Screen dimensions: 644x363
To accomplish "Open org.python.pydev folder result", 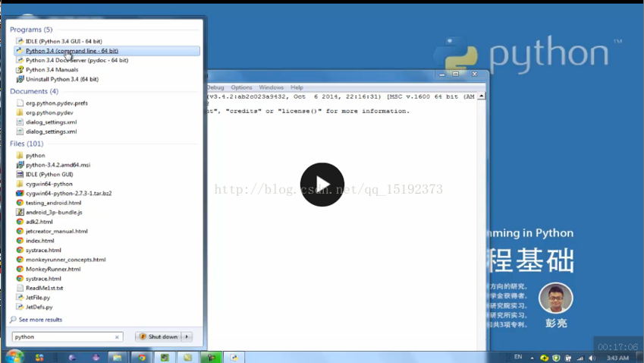I will (x=49, y=112).
